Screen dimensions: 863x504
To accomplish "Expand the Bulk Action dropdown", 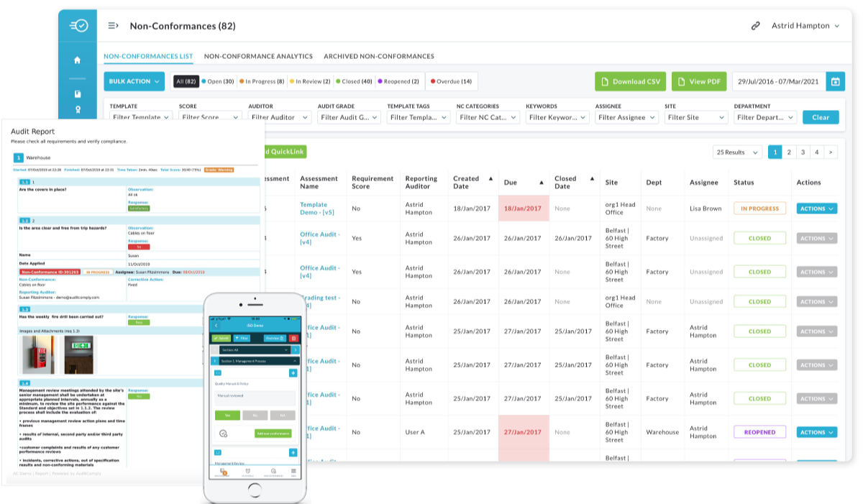I will tap(135, 81).
